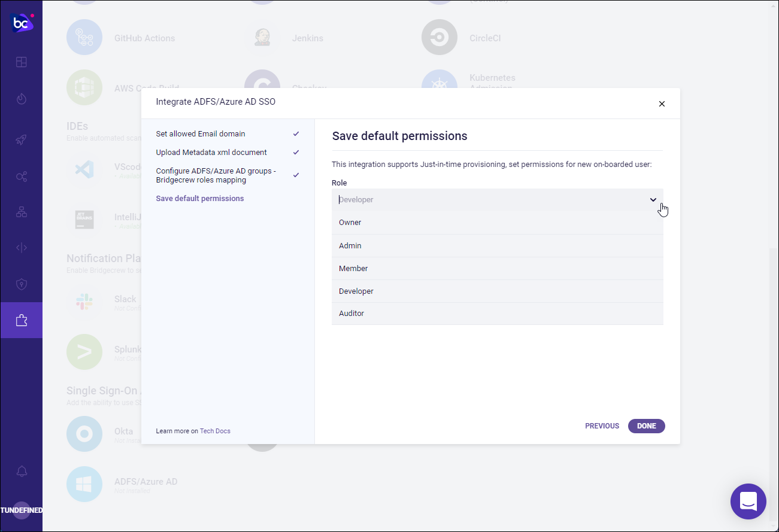Click the GitHub Actions label
The image size is (779, 532).
click(x=145, y=38)
